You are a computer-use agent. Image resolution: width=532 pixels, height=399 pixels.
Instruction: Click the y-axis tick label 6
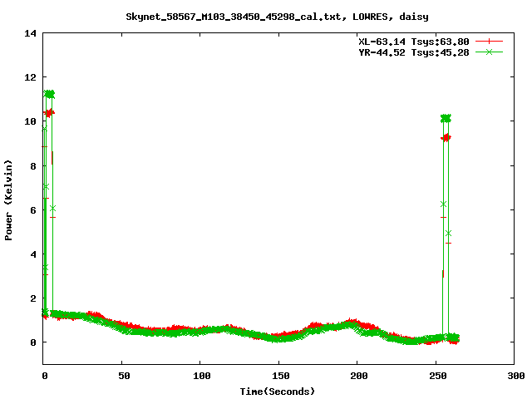pos(33,210)
